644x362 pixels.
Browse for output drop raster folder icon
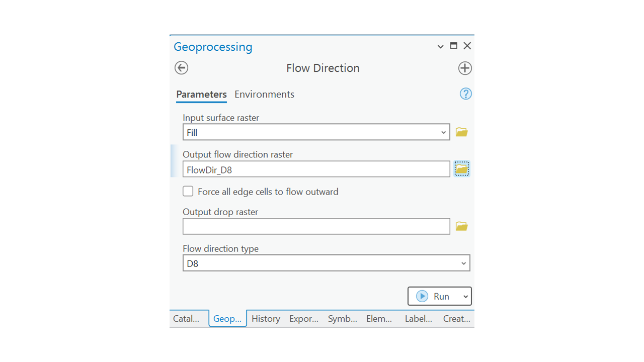pos(461,227)
